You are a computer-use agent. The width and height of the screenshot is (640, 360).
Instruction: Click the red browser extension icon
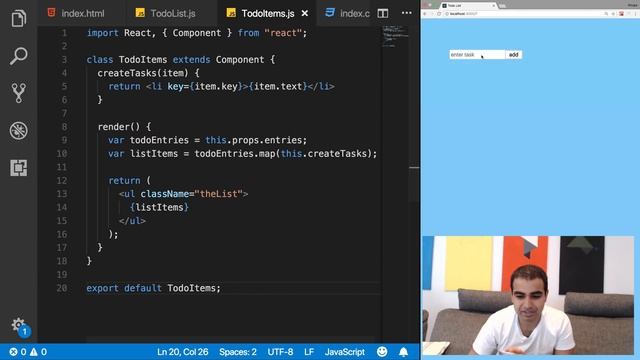click(x=622, y=13)
